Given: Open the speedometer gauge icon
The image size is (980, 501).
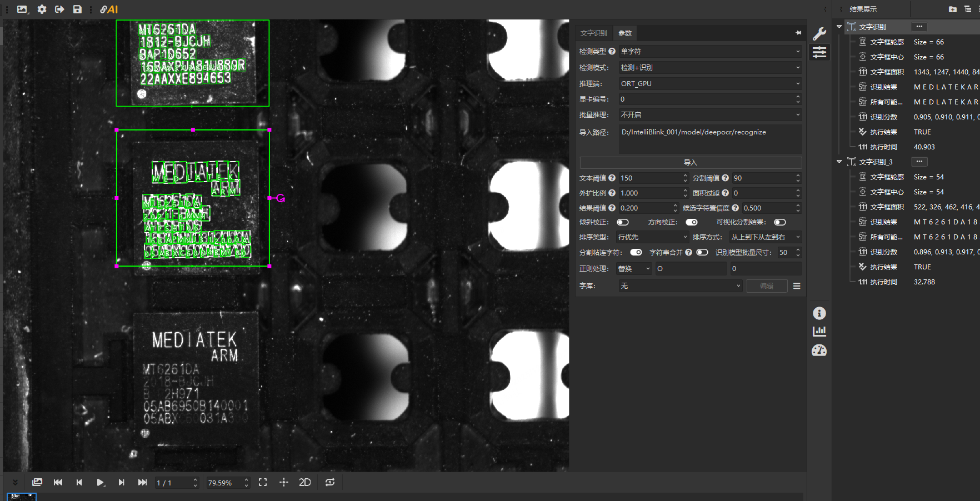Looking at the screenshot, I should click(x=819, y=350).
